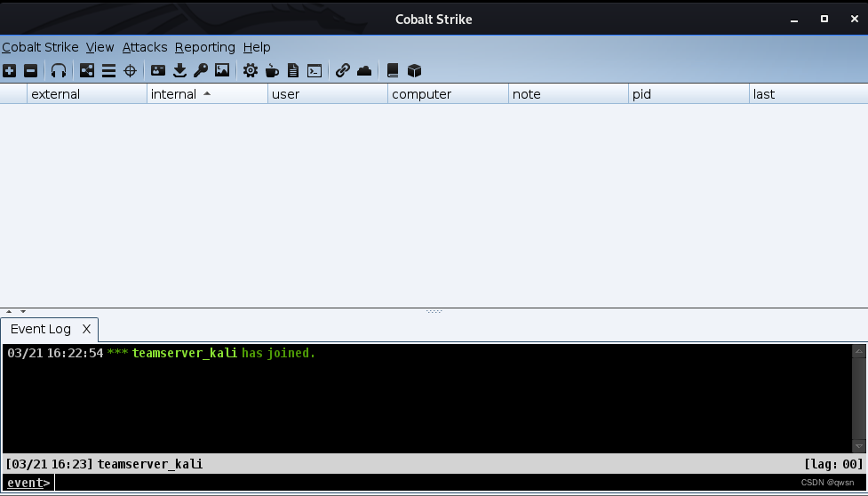868x496 pixels.
Task: Close the Event Log tab with X
Action: click(86, 330)
